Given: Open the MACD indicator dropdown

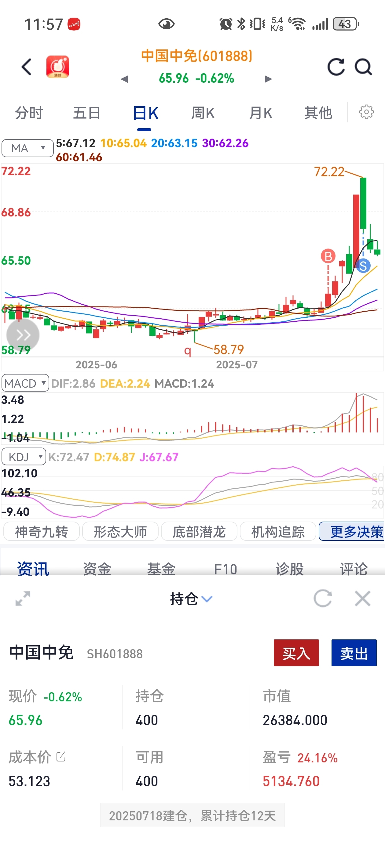Looking at the screenshot, I should 25,383.
